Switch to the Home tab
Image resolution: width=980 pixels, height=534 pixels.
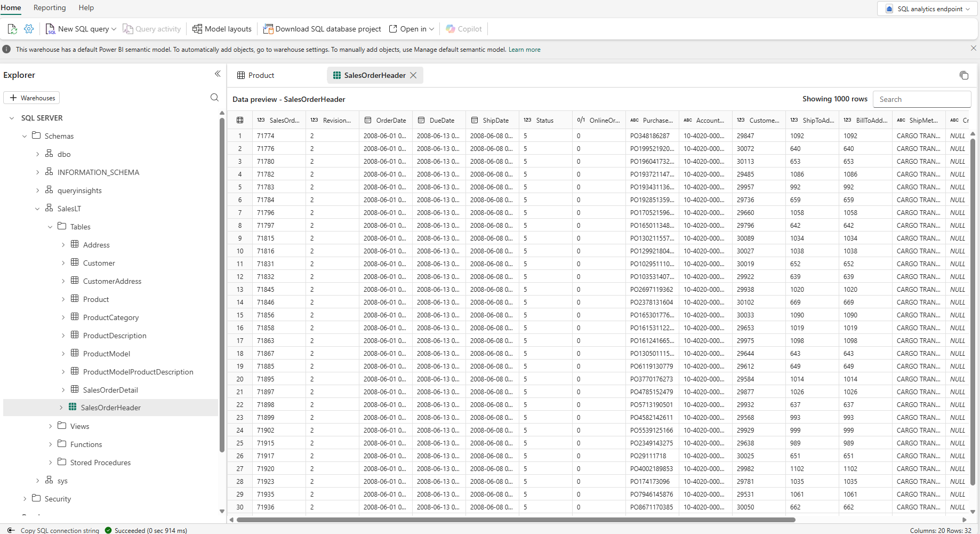(x=11, y=7)
